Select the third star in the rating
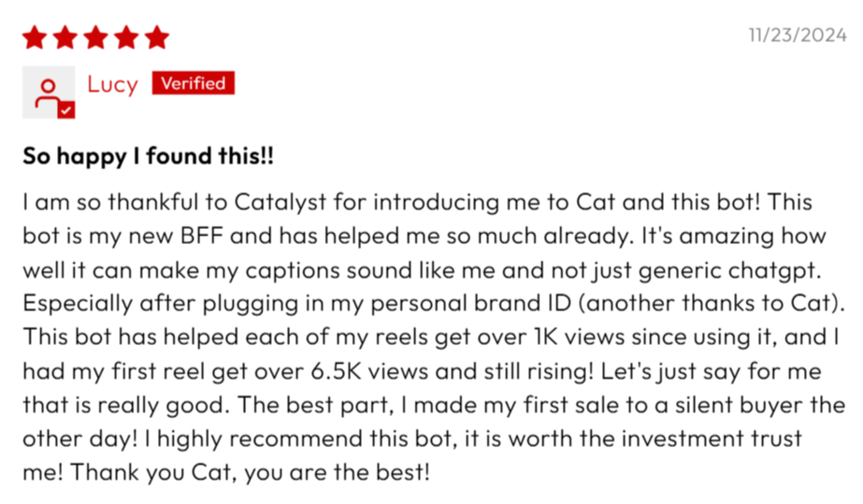The width and height of the screenshot is (863, 504). pos(95,37)
